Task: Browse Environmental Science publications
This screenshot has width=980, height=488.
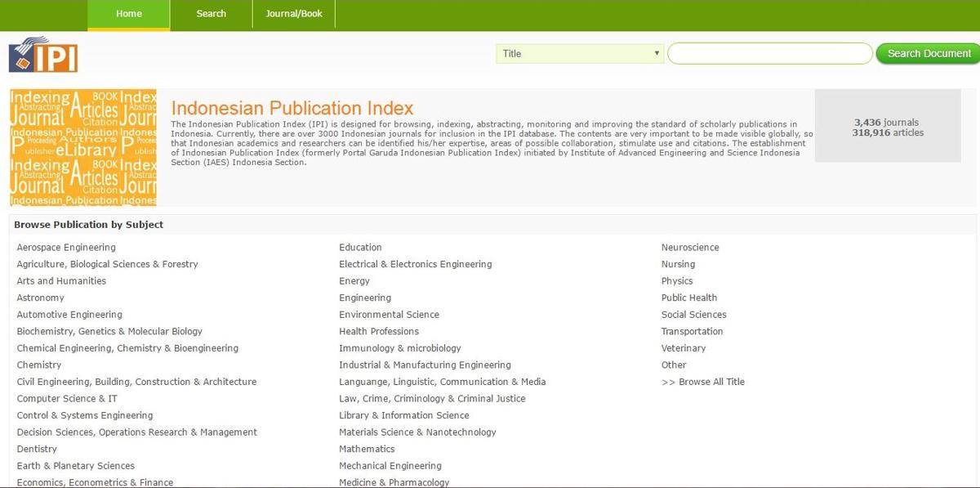Action: (x=389, y=315)
